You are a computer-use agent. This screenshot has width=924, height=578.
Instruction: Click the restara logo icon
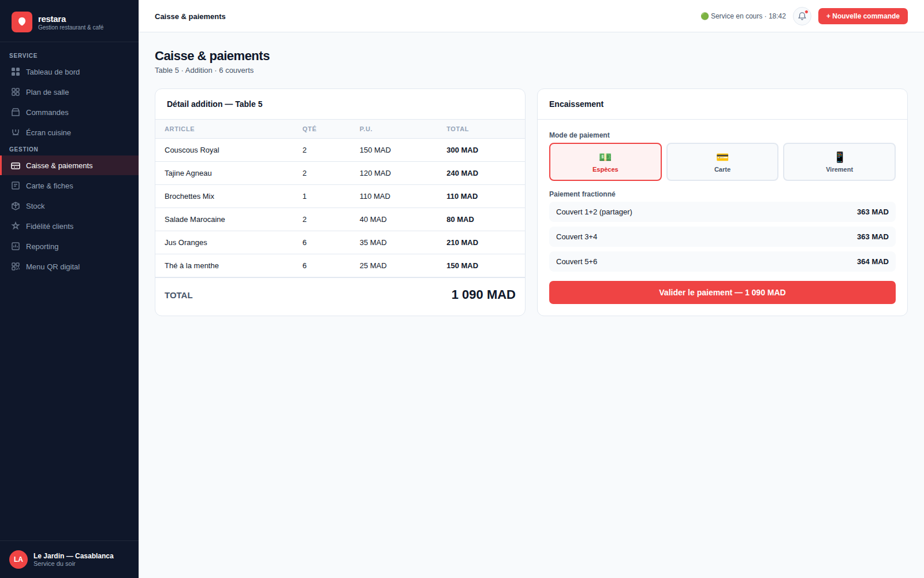point(22,22)
